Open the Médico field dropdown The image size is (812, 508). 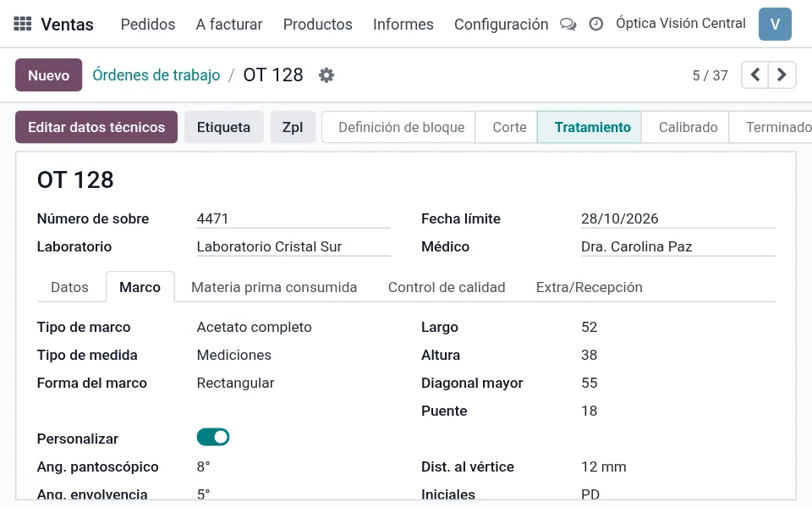[x=678, y=246]
